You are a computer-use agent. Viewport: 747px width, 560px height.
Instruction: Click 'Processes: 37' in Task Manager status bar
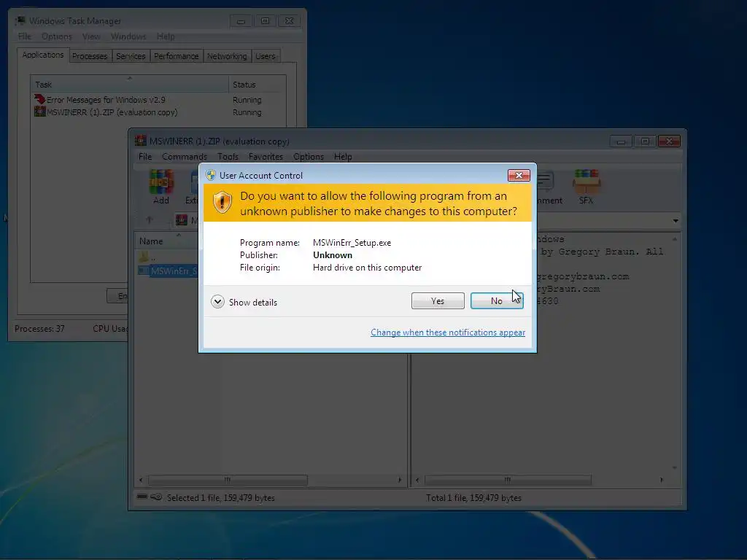pyautogui.click(x=39, y=329)
